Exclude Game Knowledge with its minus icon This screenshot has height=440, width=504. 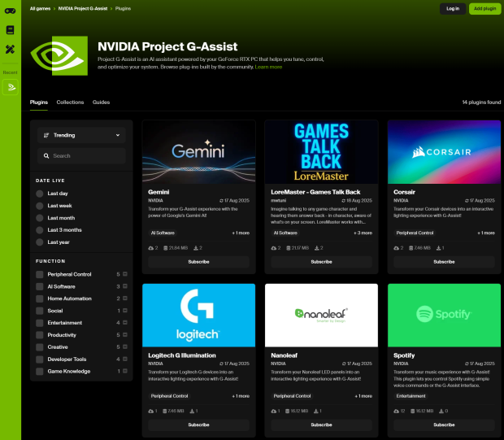(x=125, y=371)
